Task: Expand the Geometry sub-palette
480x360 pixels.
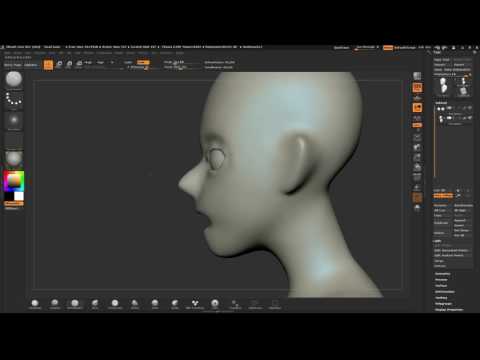Action: (x=443, y=274)
